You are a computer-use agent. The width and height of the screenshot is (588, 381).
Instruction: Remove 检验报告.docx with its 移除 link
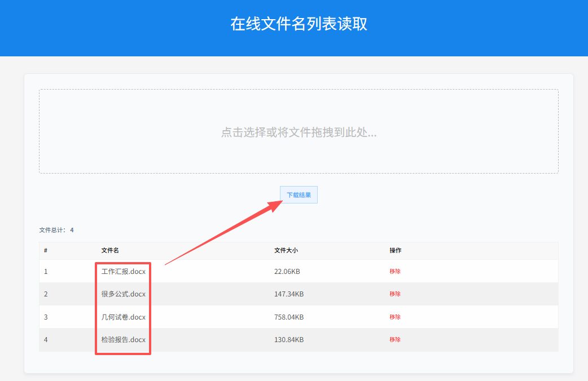coord(395,339)
